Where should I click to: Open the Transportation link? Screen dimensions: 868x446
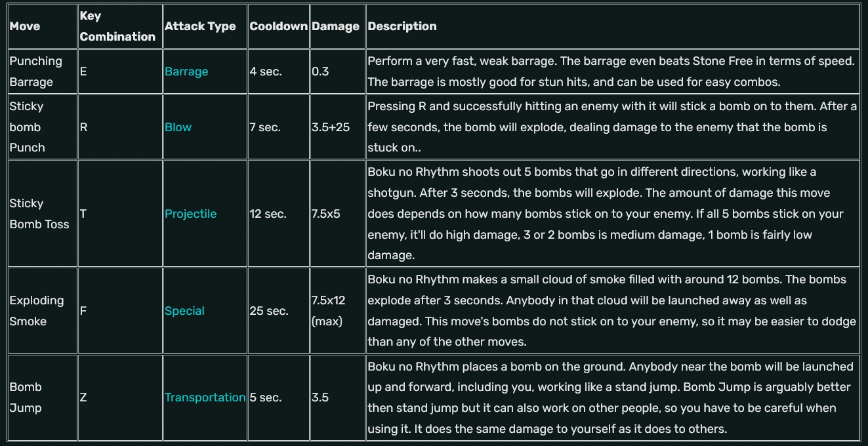pyautogui.click(x=205, y=397)
